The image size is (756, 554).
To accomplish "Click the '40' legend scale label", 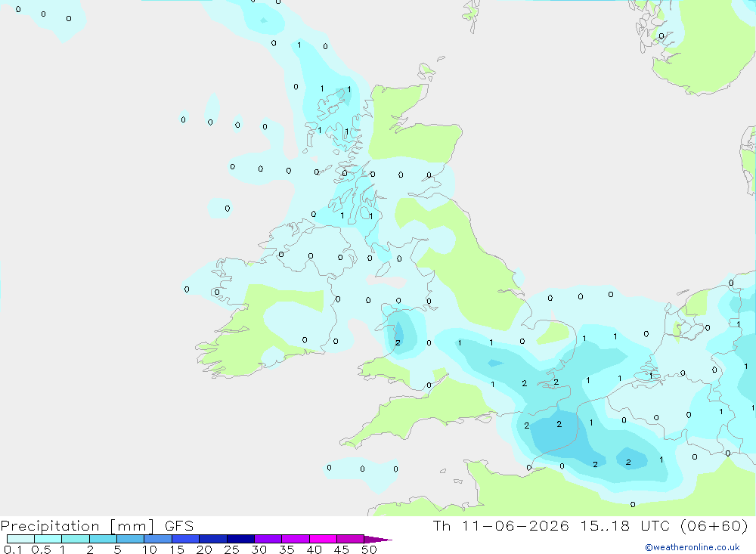I will coord(314,549).
